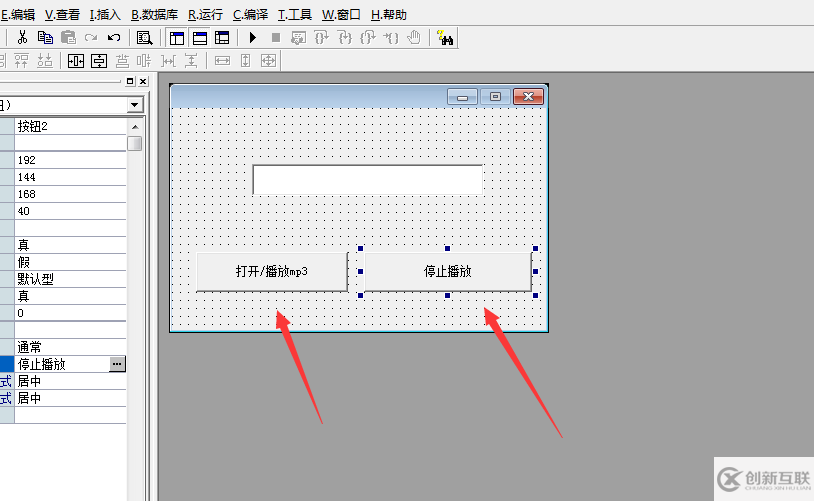The width and height of the screenshot is (814, 501).
Task: Select the 按钮2 name property value
Action: tap(70, 126)
